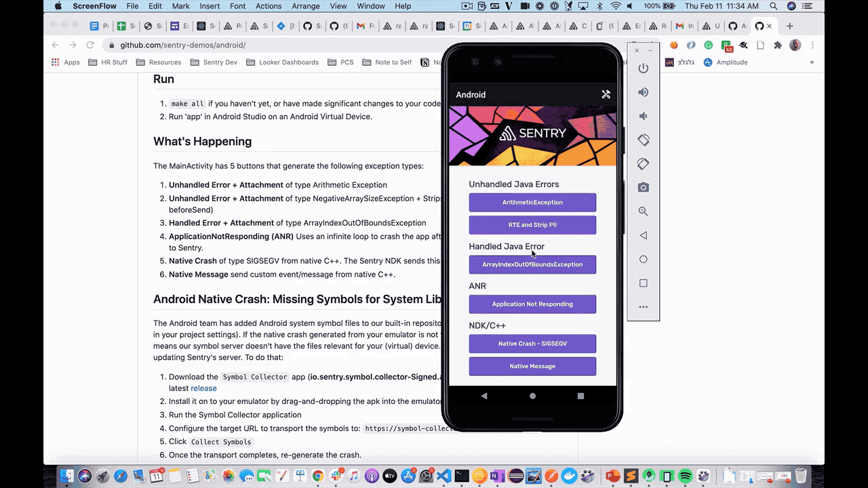Expand the bookmarks overflow chevron
Screen dimensions: 868x488
812,62
